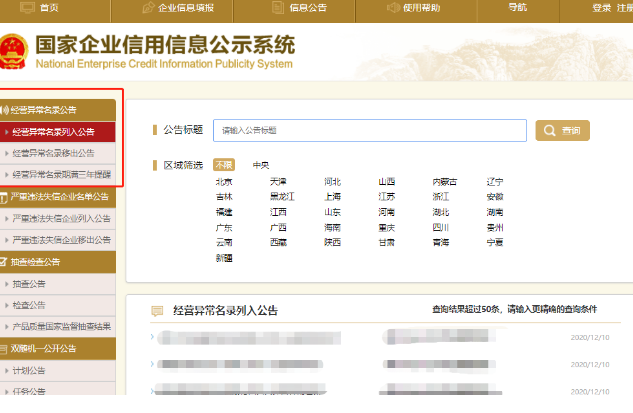Filter by region 宁夏
Viewport: 633px width, 413px height.
495,242
